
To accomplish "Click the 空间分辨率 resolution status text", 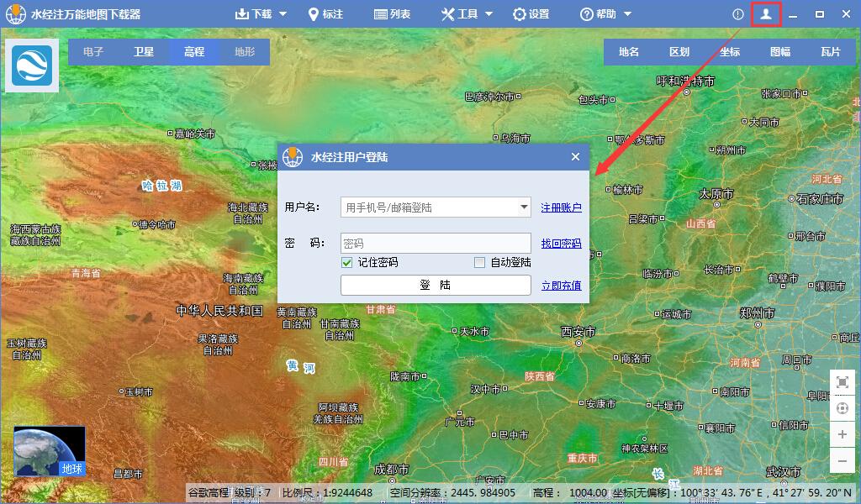I will coord(453,492).
